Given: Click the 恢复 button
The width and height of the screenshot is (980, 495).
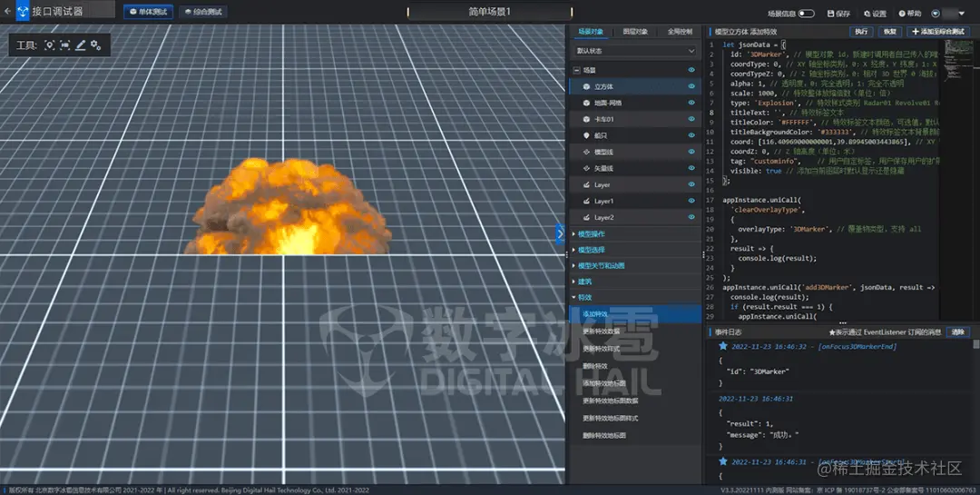Looking at the screenshot, I should click(x=890, y=31).
